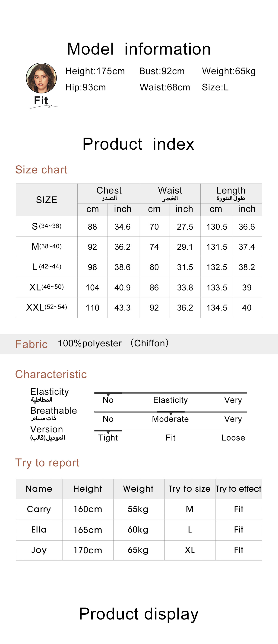Click the Characteristic section heading
This screenshot has width=278, height=644.
pyautogui.click(x=51, y=375)
